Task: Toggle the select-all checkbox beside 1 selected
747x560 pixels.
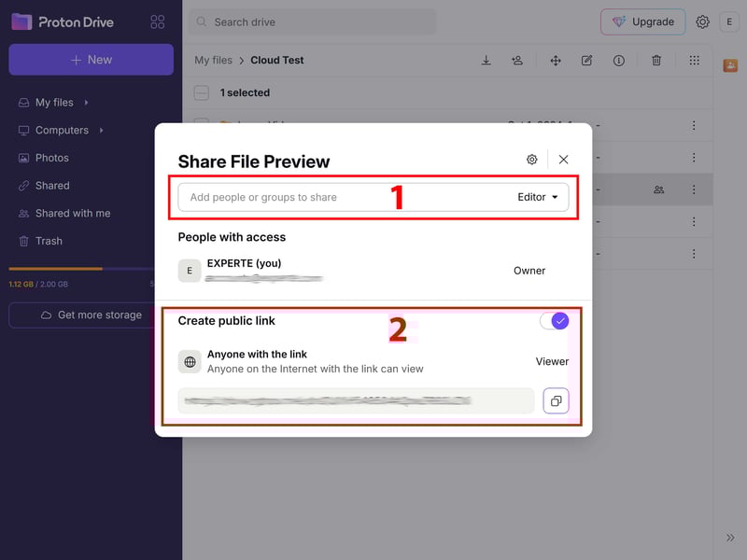Action: click(201, 92)
